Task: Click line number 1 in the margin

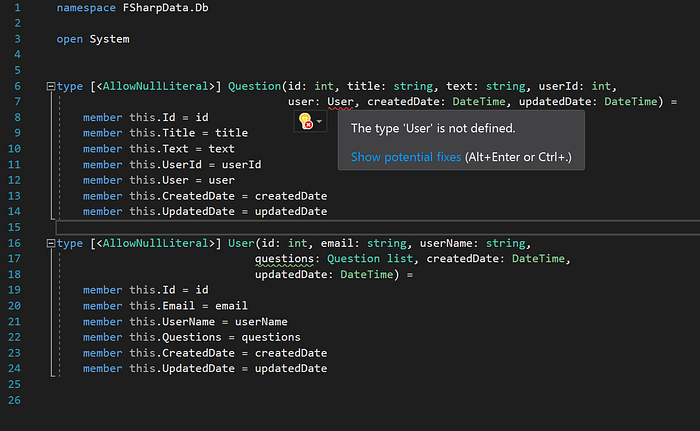Action: click(x=17, y=8)
